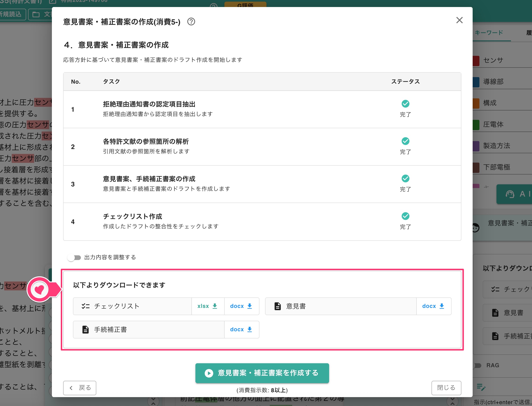Click the 導線部 keyword label
Image resolution: width=532 pixels, height=406 pixels.
493,82
